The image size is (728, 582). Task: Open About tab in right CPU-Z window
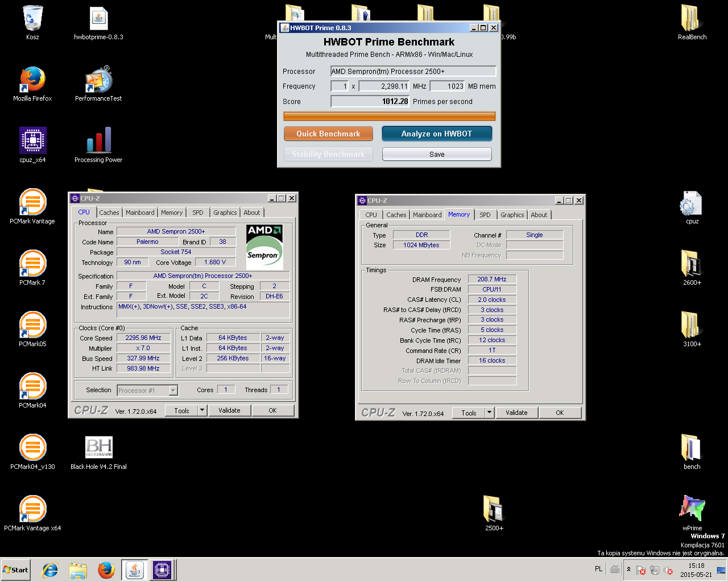[539, 215]
